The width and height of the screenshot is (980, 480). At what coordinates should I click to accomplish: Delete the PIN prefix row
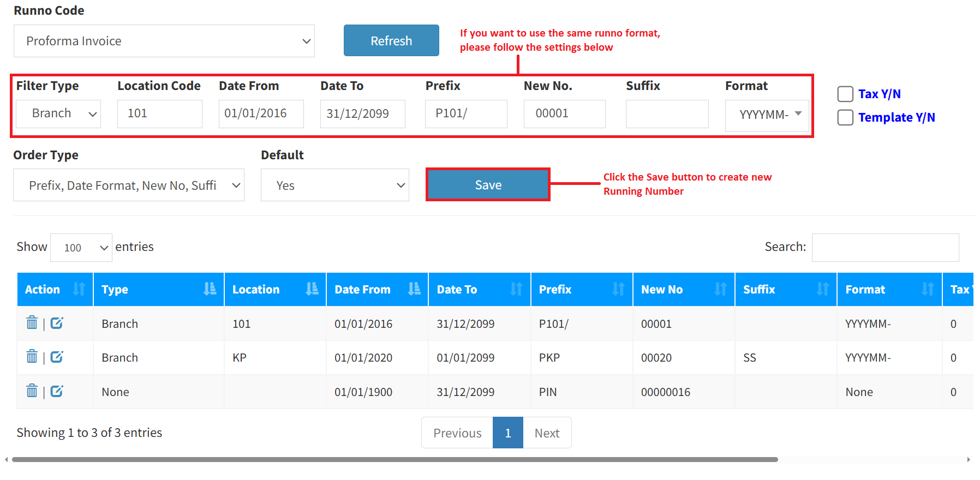click(x=32, y=391)
